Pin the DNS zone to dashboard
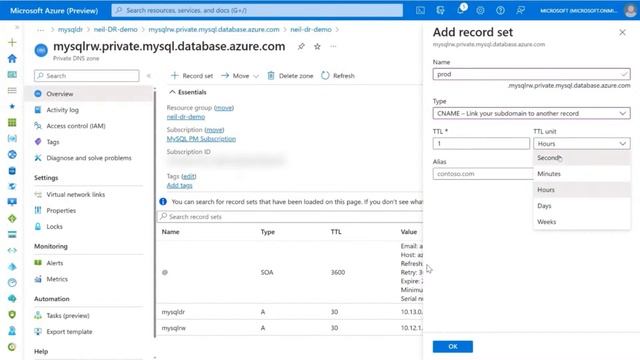The image size is (640, 360). pos(301,47)
